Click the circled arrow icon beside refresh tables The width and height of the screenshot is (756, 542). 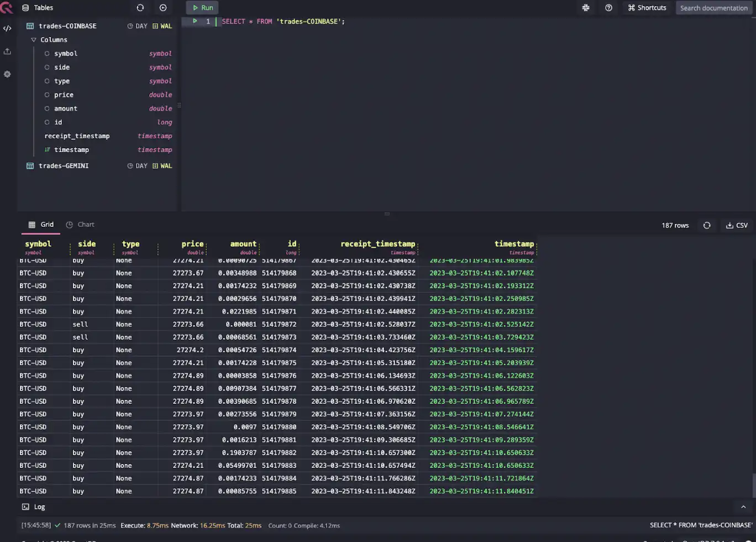(163, 8)
